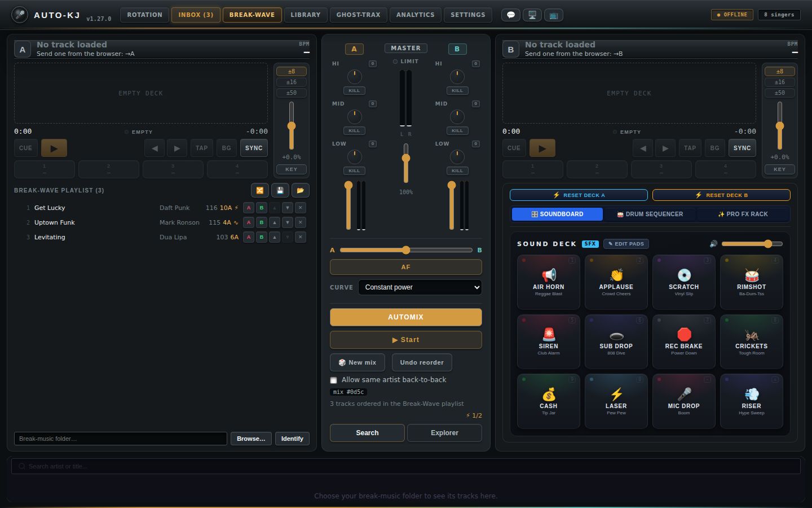Open a saved playlist with the folder icon

tap(301, 191)
